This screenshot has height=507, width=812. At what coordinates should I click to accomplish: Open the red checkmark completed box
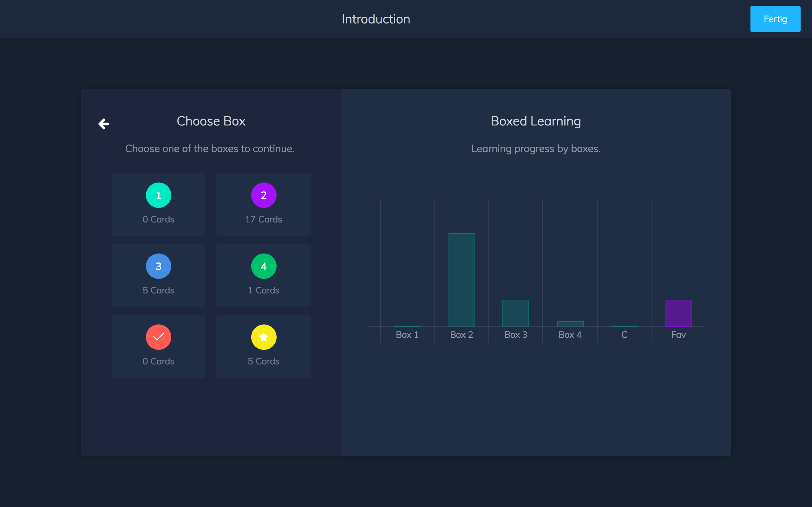[x=158, y=337]
